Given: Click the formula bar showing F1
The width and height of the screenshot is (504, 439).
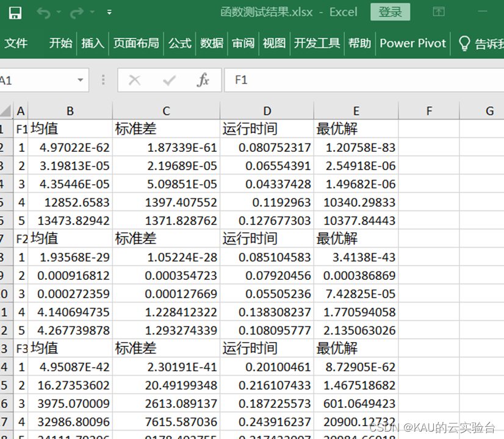Looking at the screenshot, I should pos(364,80).
